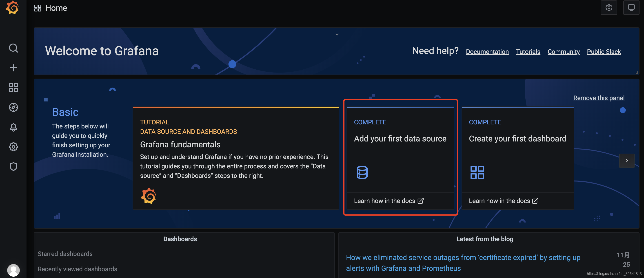The width and height of the screenshot is (644, 278).
Task: Click the Create new plus icon
Action: coord(13,68)
